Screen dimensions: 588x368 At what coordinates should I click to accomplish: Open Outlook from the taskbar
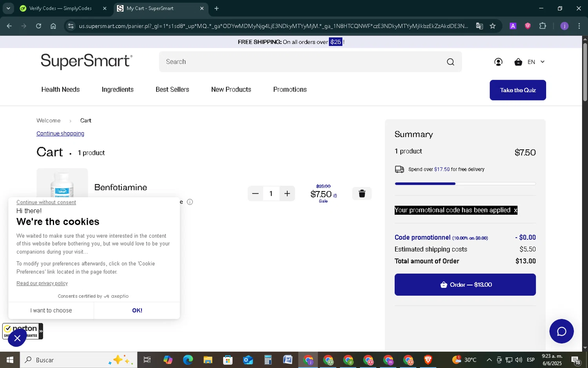coord(248,360)
